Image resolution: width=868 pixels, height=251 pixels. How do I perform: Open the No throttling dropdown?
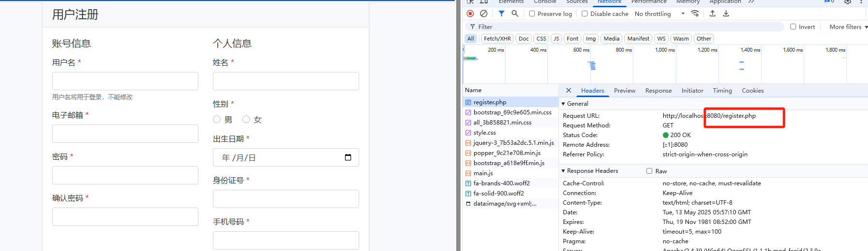(x=659, y=14)
